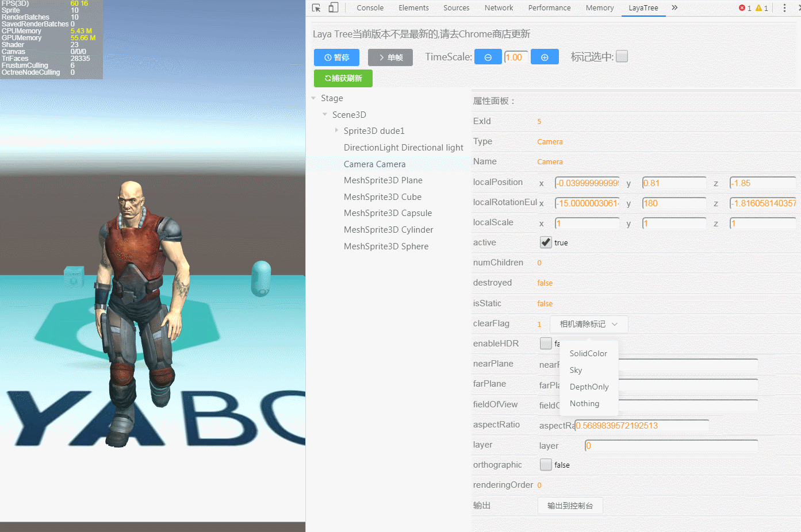Click the isStatic value 'false'
This screenshot has height=532, width=801.
pyautogui.click(x=545, y=304)
